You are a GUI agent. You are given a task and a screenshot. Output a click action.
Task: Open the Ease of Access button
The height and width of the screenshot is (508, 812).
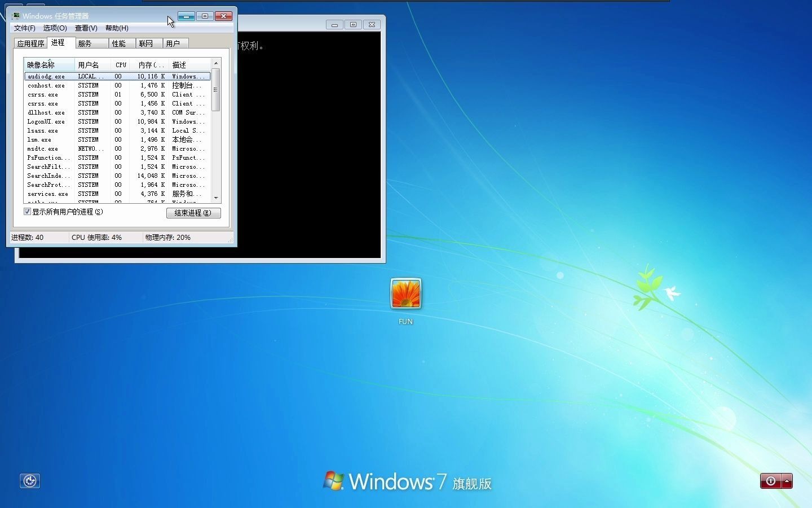30,481
